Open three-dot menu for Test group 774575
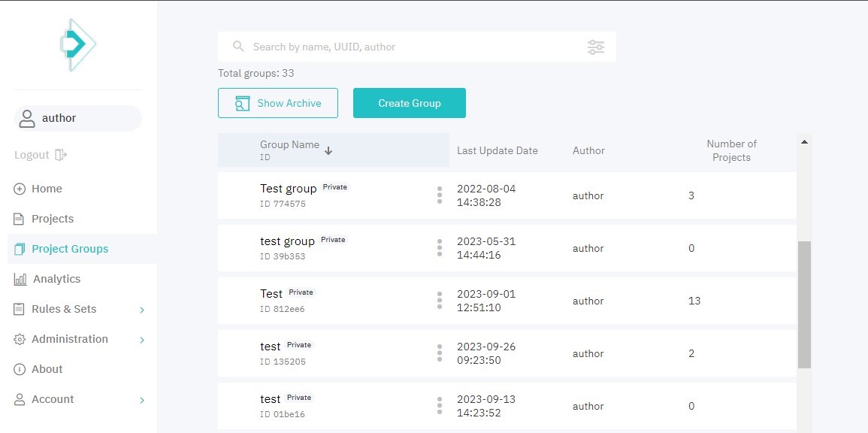The image size is (868, 433). point(440,195)
